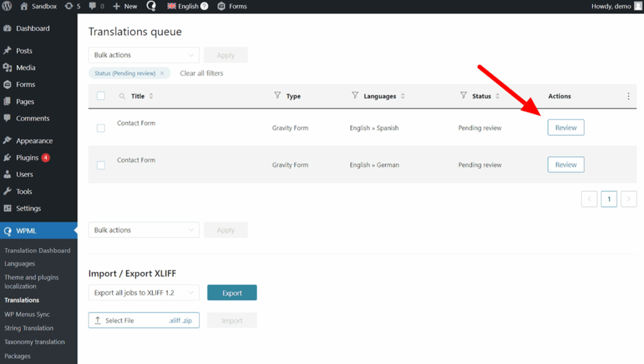Click the search magnifier icon beside Title
The width and height of the screenshot is (644, 364).
(x=122, y=96)
